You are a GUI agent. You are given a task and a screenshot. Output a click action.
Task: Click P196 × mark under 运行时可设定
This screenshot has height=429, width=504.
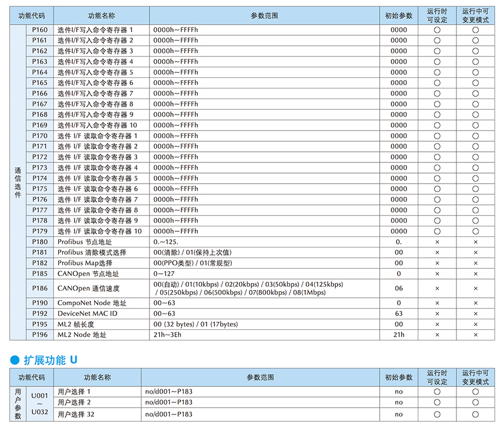point(437,335)
